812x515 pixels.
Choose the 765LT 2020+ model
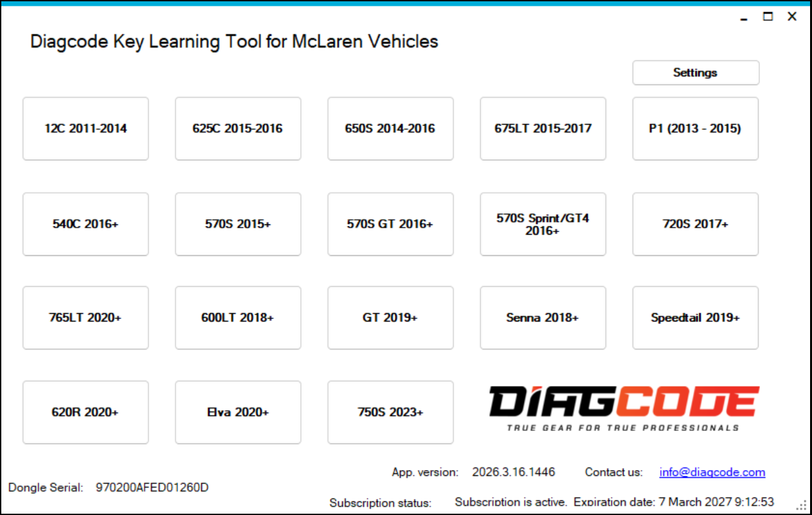pos(86,317)
